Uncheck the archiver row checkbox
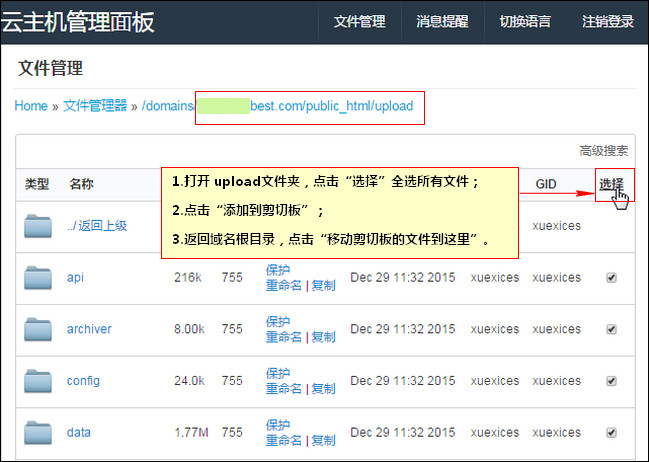649x462 pixels. [x=611, y=329]
